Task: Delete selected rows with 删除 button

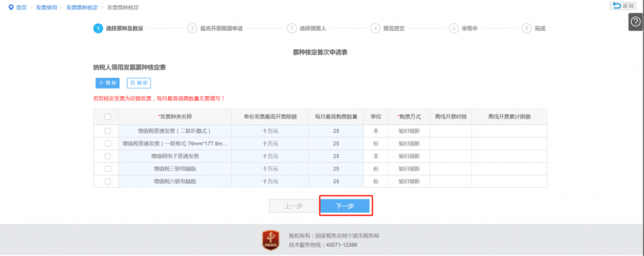Action: [139, 83]
